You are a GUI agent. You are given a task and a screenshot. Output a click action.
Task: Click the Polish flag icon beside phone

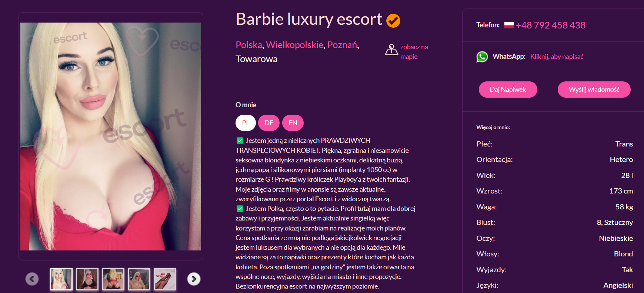pos(509,25)
